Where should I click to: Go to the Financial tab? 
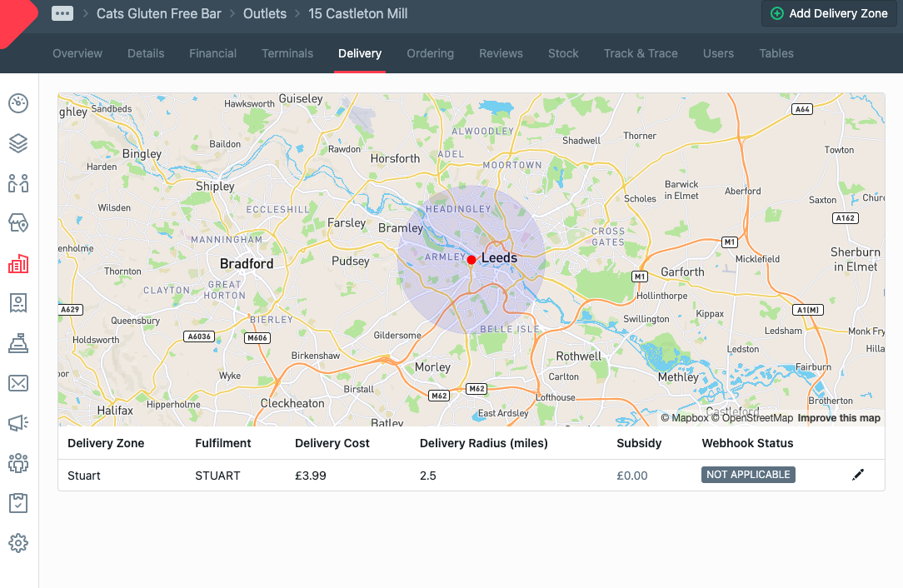[212, 53]
